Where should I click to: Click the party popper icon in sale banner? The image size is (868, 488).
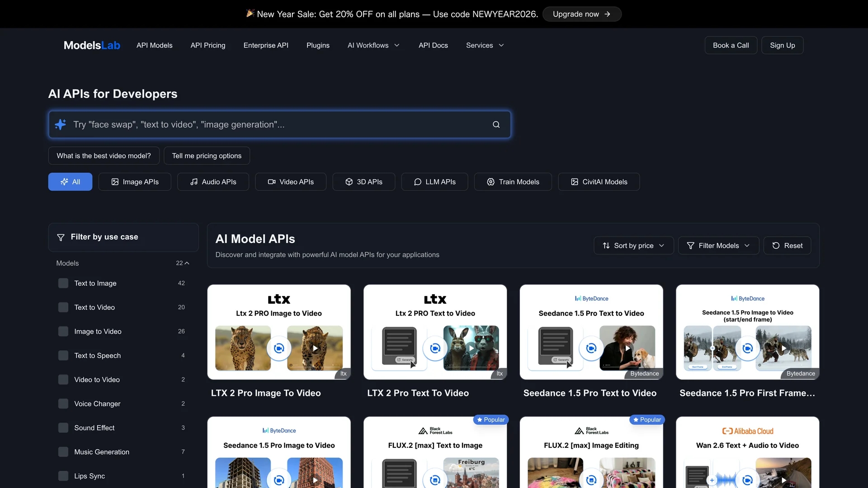click(250, 14)
